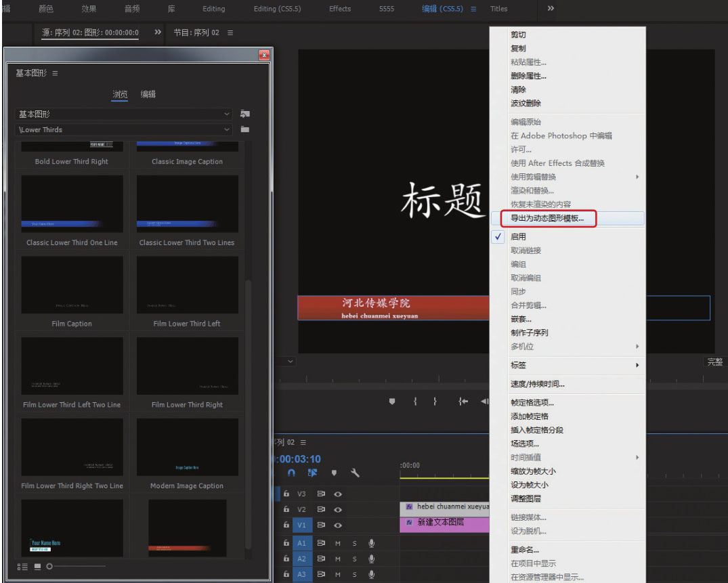Toggle the Snap magnet icon in timeline
The height and width of the screenshot is (583, 728).
click(x=292, y=473)
